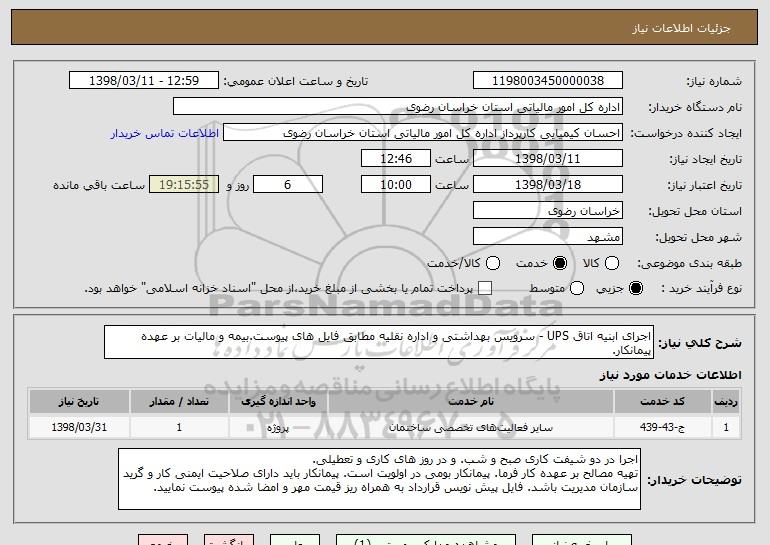Click the ردیف column header

pos(726,402)
